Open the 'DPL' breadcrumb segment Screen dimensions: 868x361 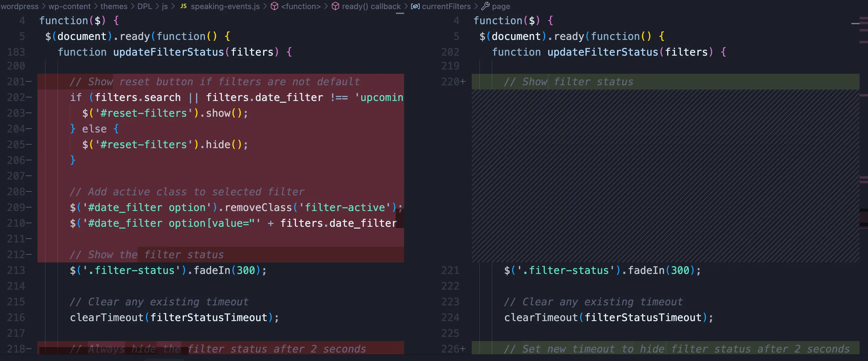point(145,6)
